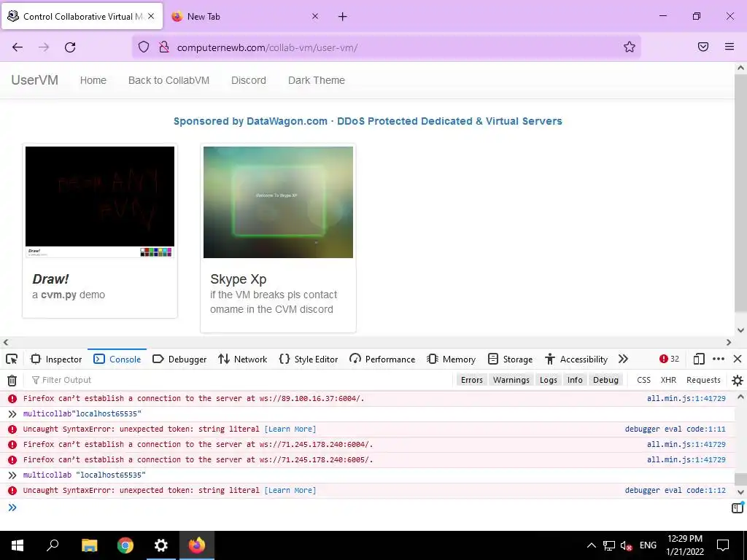The height and width of the screenshot is (560, 747).
Task: Toggle the Logs console filter
Action: pos(549,380)
